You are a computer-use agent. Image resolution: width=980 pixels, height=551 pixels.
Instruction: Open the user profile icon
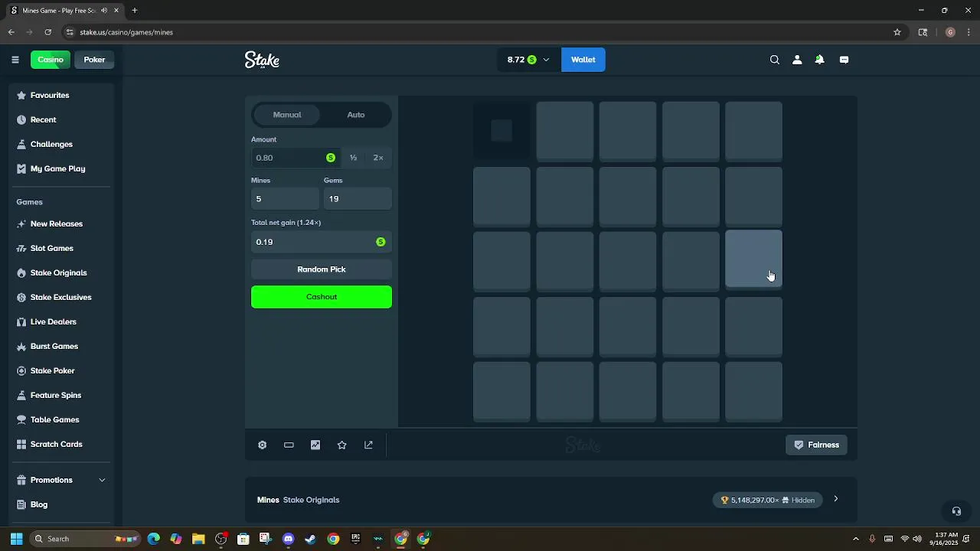point(797,60)
